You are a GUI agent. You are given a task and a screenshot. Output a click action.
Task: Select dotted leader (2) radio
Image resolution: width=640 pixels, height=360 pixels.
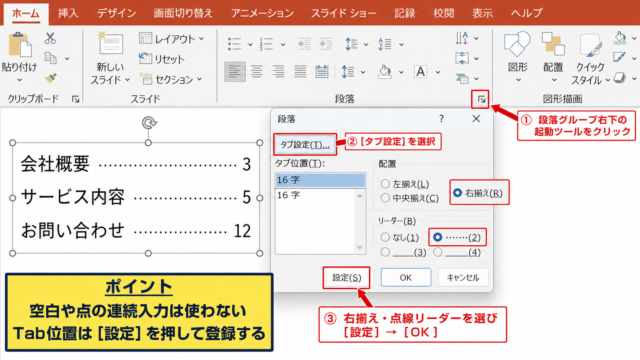coord(438,237)
